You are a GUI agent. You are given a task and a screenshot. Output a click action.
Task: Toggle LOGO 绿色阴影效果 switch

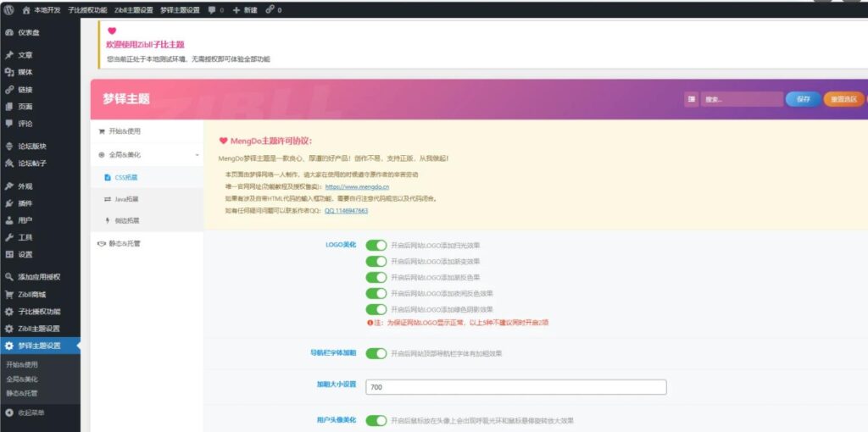click(x=376, y=309)
